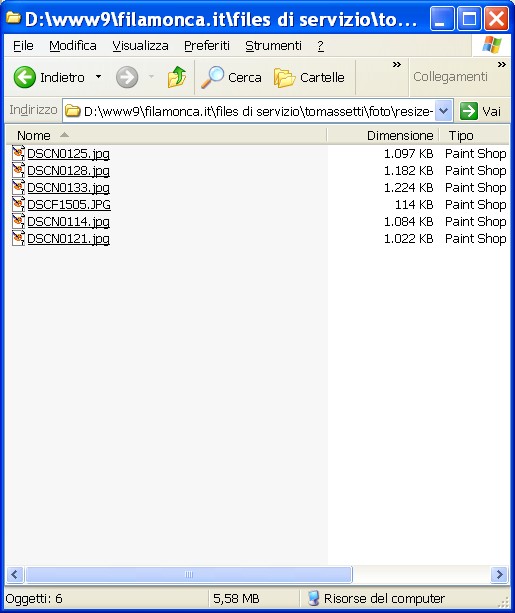
Task: Go back with the green Indietro arrow
Action: (24, 77)
